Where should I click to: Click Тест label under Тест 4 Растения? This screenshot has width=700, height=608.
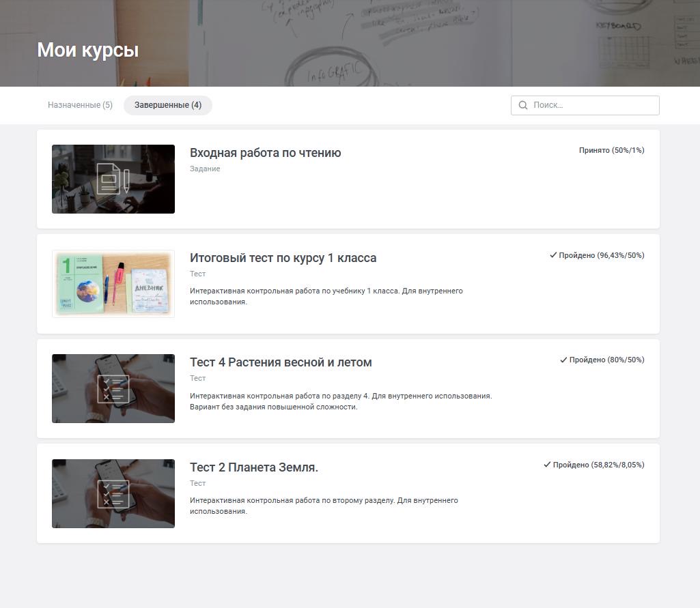(x=198, y=378)
